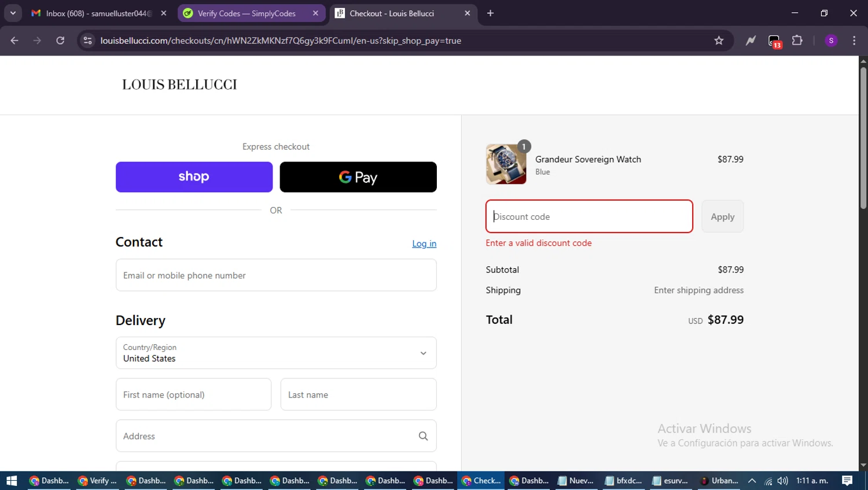Open the network status tray icon
This screenshot has height=490, width=868.
pos(768,481)
